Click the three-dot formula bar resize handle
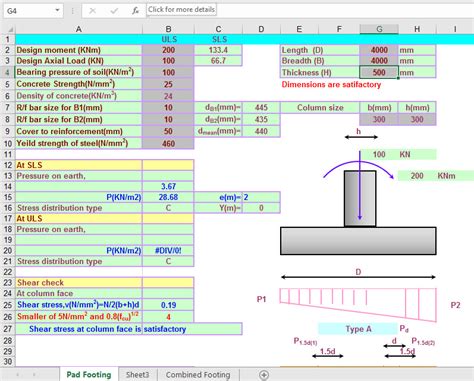The height and width of the screenshot is (381, 474). click(72, 11)
